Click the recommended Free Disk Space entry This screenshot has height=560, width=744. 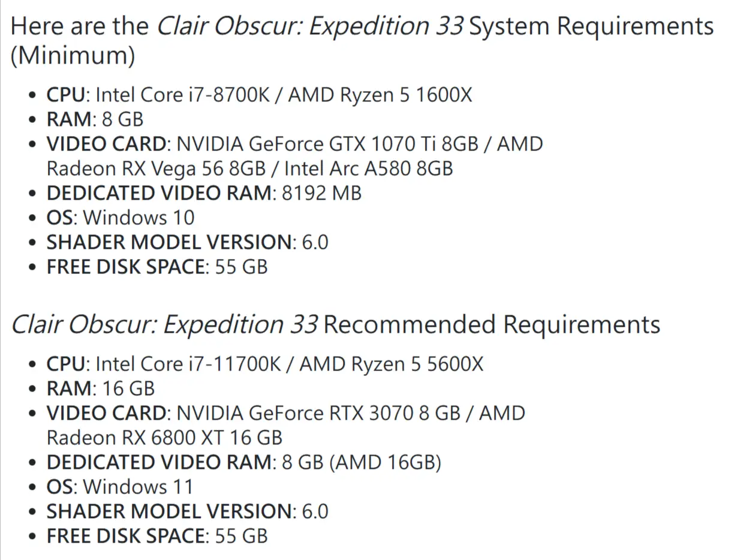(x=157, y=536)
